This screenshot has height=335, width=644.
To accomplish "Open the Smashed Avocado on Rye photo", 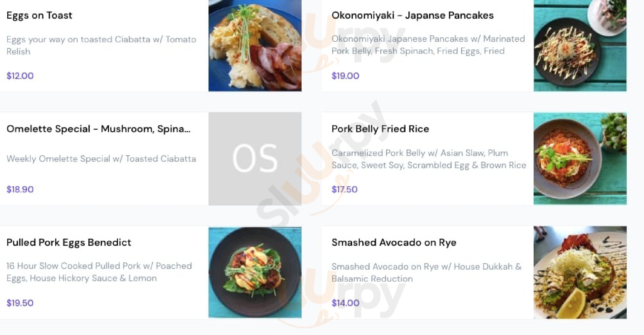I will [x=580, y=272].
